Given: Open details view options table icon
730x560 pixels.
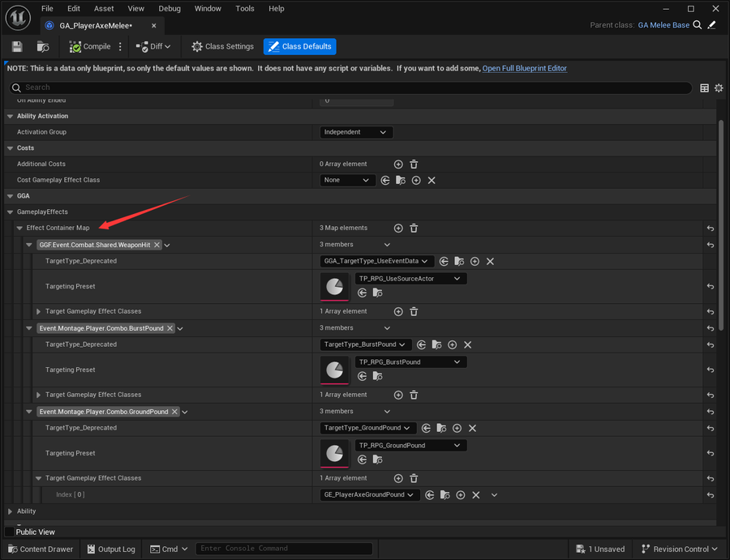Looking at the screenshot, I should pyautogui.click(x=704, y=88).
